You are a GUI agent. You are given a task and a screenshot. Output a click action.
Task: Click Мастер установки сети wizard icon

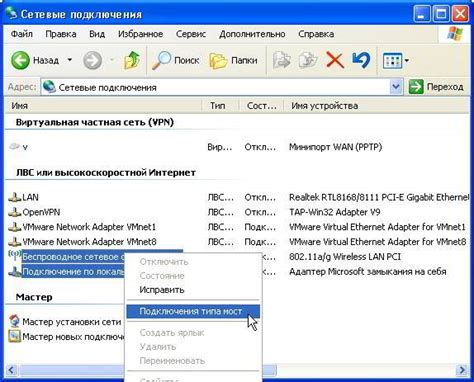coord(14,321)
